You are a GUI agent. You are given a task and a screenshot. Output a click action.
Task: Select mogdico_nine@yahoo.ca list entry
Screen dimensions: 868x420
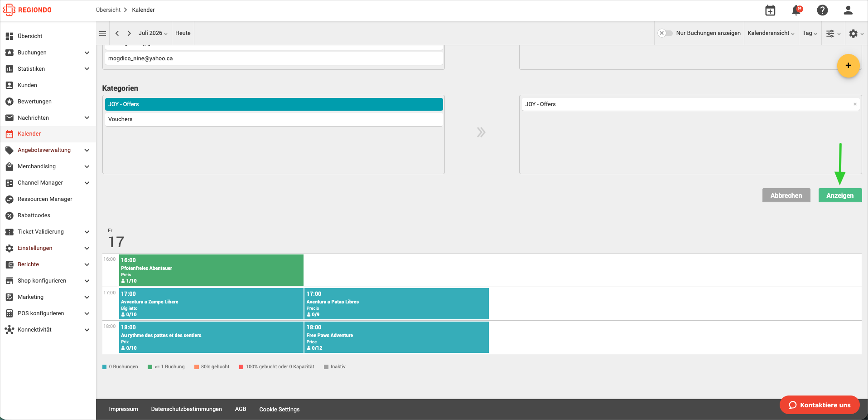[x=274, y=59]
